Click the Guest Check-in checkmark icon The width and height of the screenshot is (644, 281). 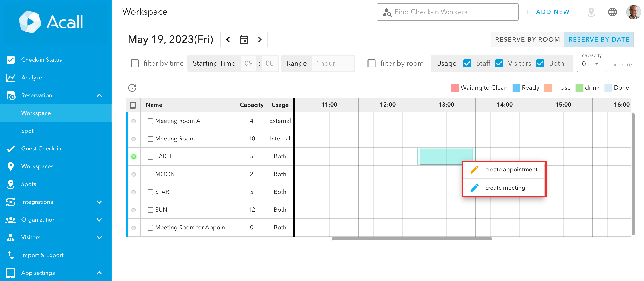10,149
